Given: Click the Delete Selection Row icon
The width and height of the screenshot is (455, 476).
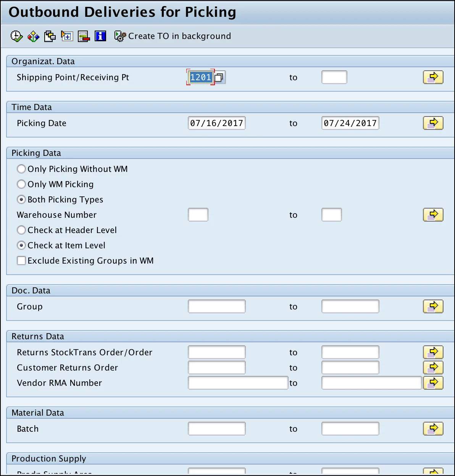Looking at the screenshot, I should [x=84, y=36].
